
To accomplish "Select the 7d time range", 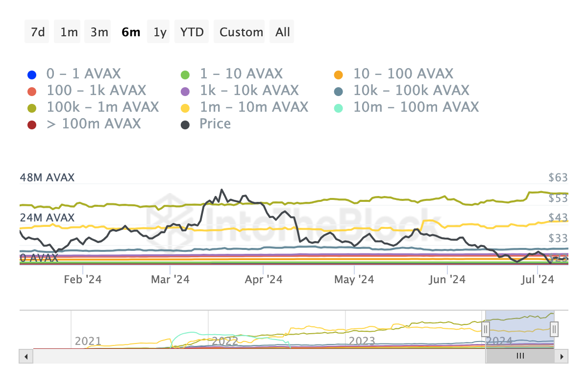I will point(38,32).
